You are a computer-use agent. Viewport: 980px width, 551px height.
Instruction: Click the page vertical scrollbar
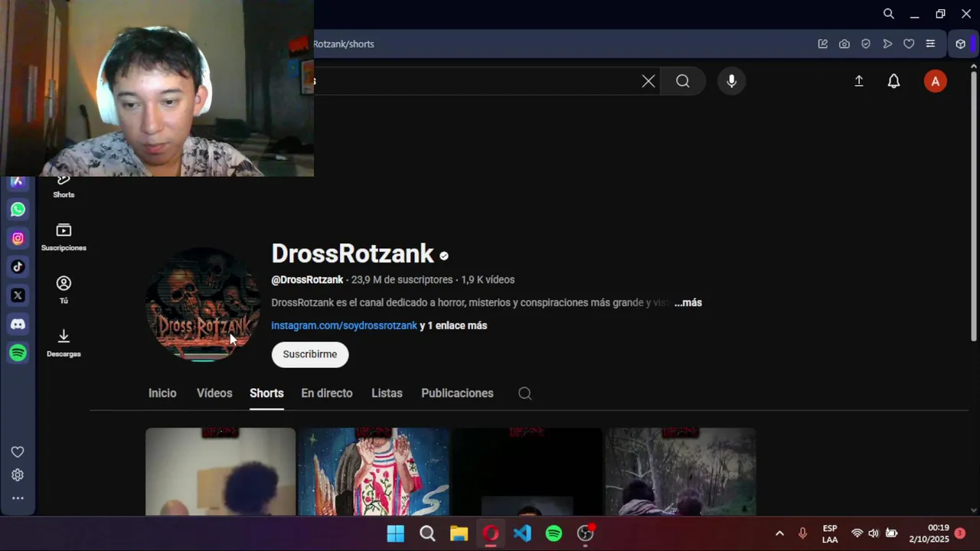pos(974,207)
